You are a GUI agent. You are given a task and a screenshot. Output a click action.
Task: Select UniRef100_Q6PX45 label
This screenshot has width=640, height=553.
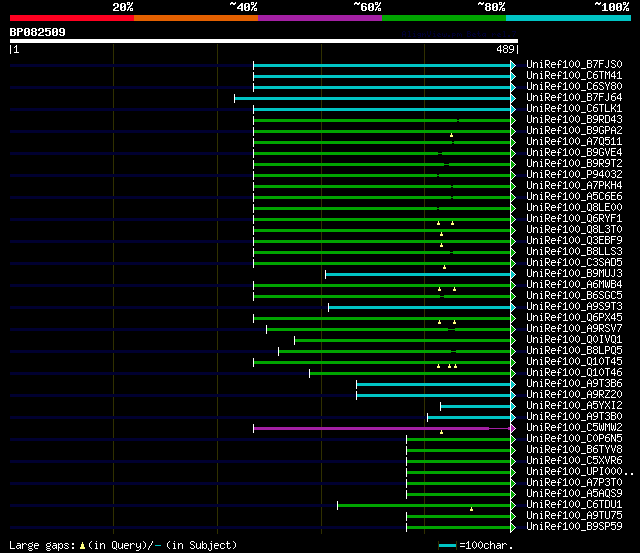click(574, 318)
